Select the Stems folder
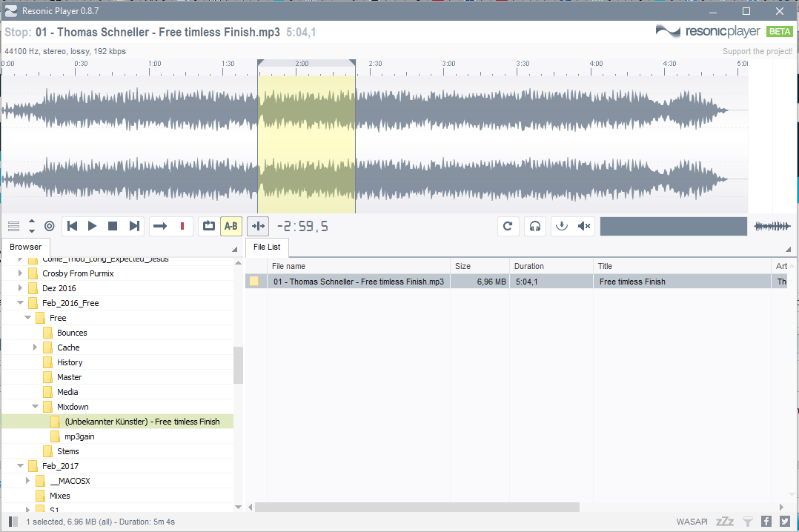799x532 pixels. pos(67,451)
